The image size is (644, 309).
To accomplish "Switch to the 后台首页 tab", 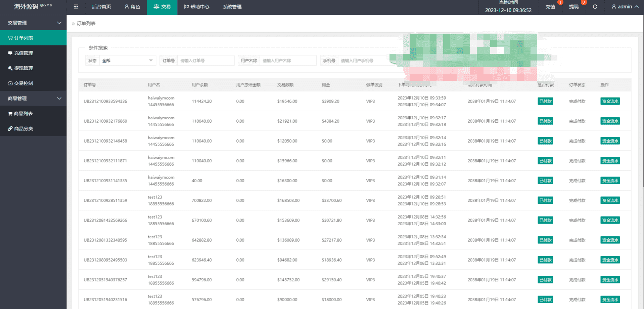I will [101, 7].
